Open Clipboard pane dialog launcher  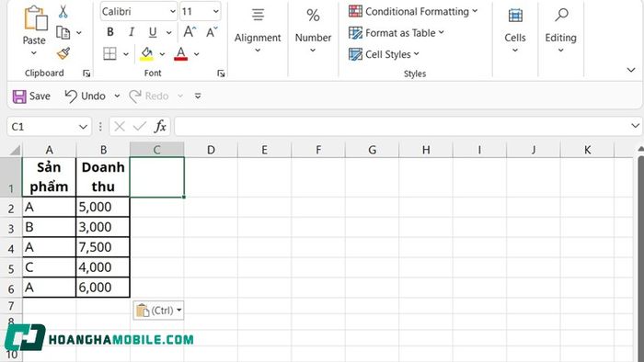[x=86, y=74]
